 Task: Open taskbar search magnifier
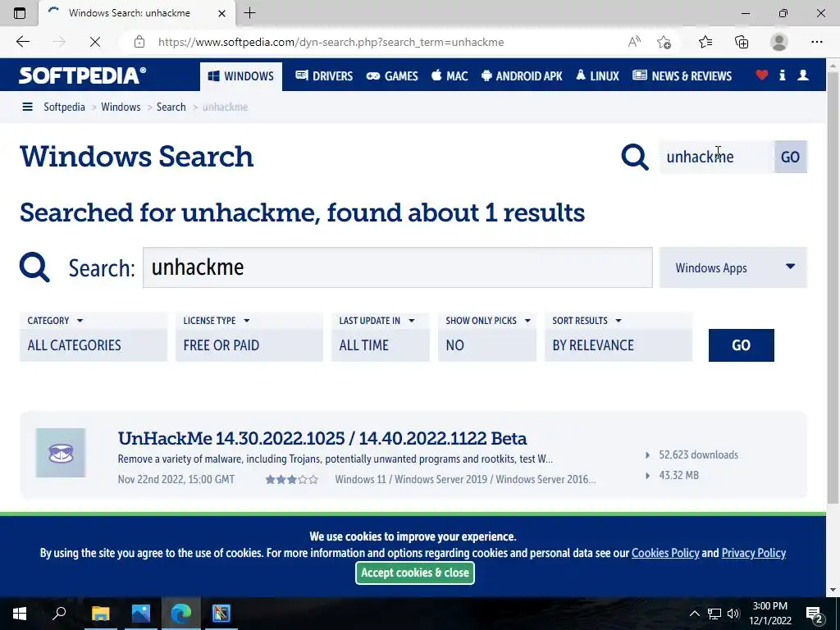[59, 613]
